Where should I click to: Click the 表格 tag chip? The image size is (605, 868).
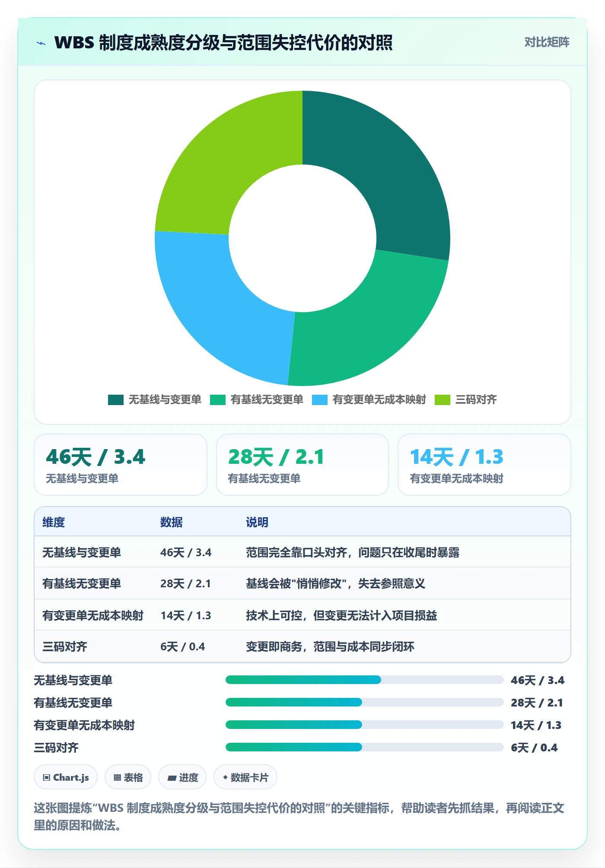(x=128, y=777)
